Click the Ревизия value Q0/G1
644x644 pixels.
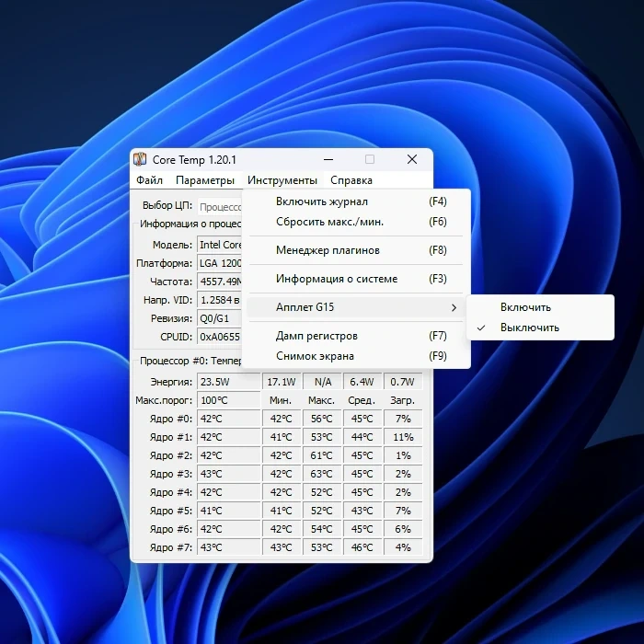220,318
